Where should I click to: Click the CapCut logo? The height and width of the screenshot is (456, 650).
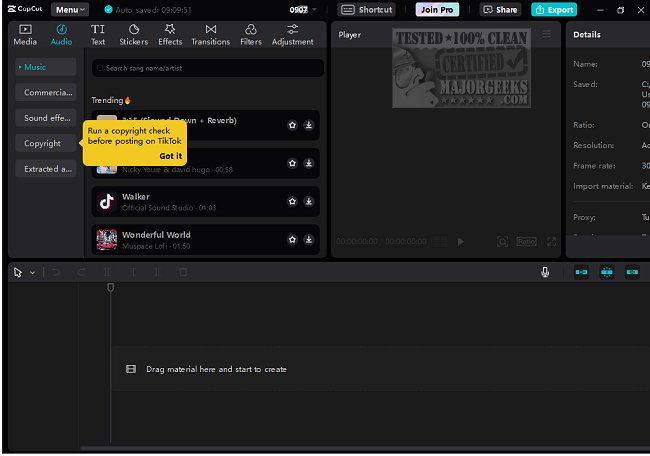(25, 9)
